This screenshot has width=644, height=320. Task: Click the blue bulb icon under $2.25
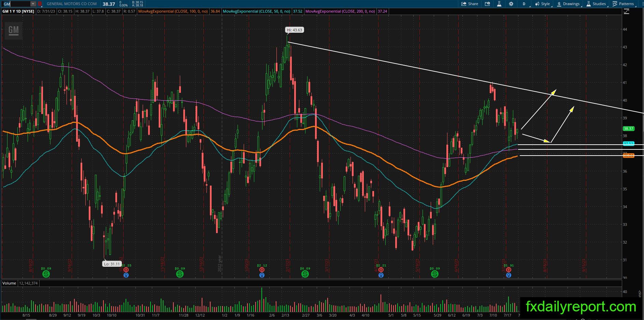[x=126, y=275]
